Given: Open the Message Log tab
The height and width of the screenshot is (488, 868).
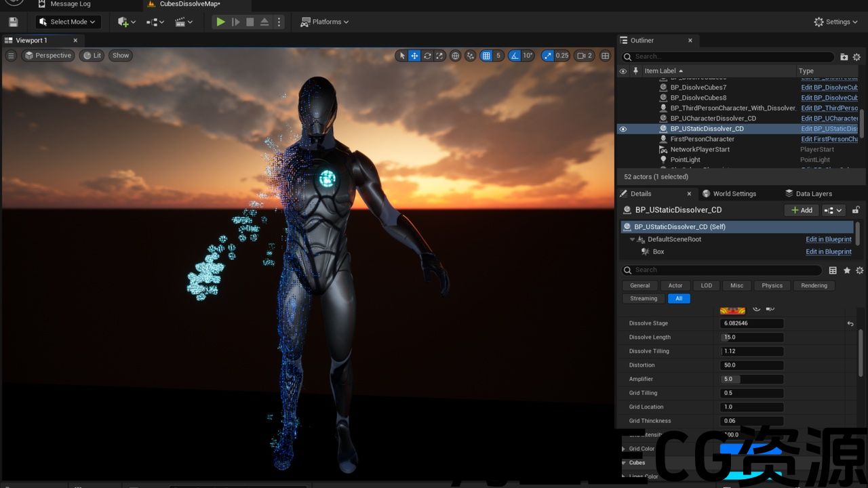Looking at the screenshot, I should tap(69, 4).
